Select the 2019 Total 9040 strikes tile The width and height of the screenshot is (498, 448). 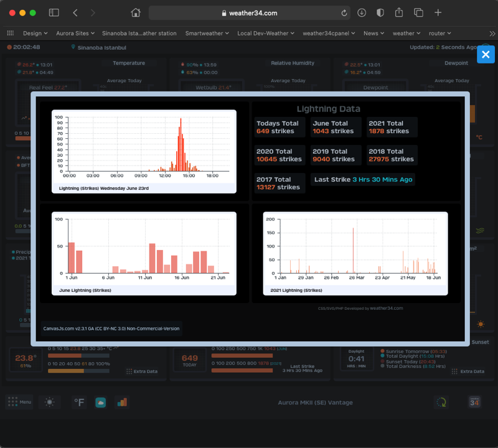click(336, 155)
